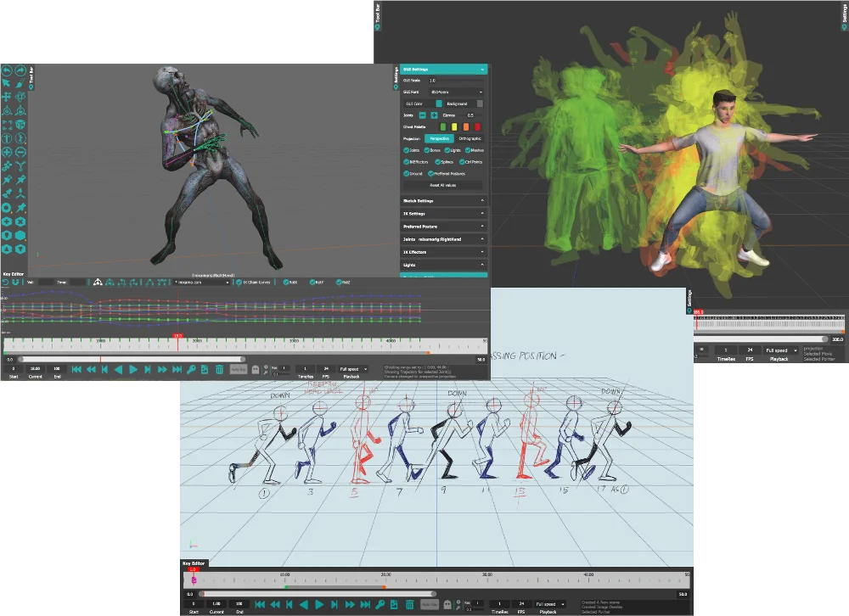Viewport: 849px width, 616px height.
Task: Select the arrow pointer tool in the tool bar
Action: pos(7,82)
